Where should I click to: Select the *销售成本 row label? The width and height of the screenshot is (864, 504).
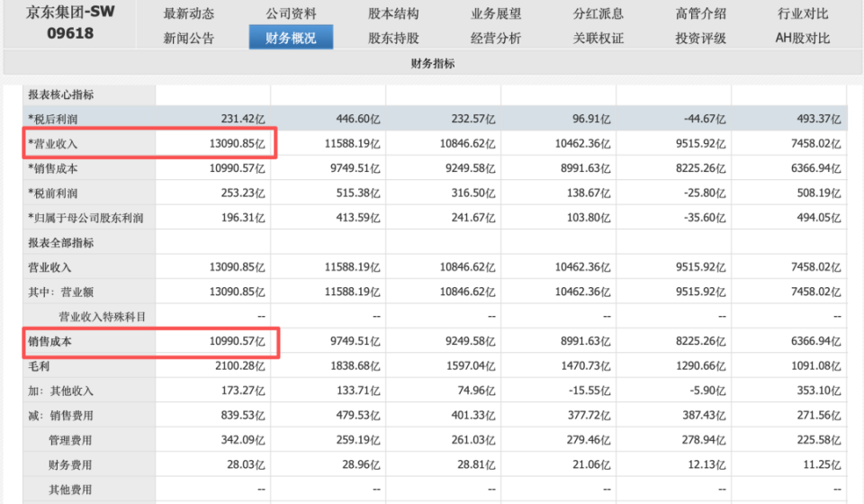click(53, 168)
